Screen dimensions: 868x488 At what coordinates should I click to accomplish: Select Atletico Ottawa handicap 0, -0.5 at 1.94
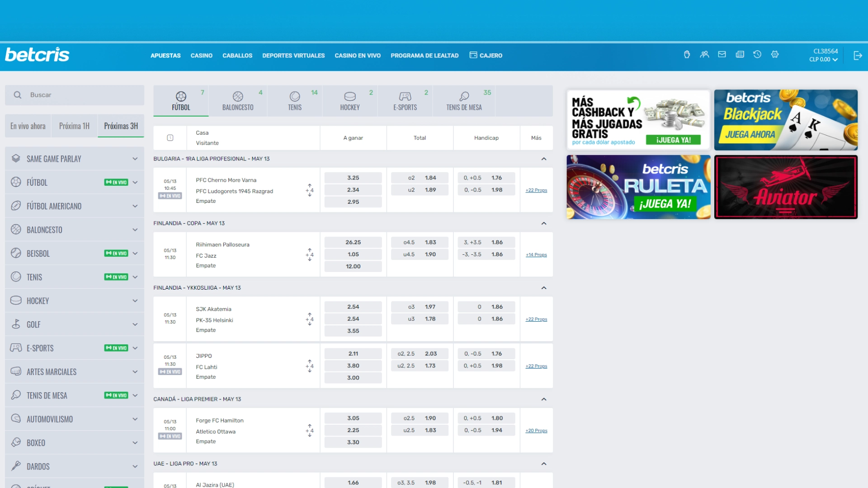486,430
